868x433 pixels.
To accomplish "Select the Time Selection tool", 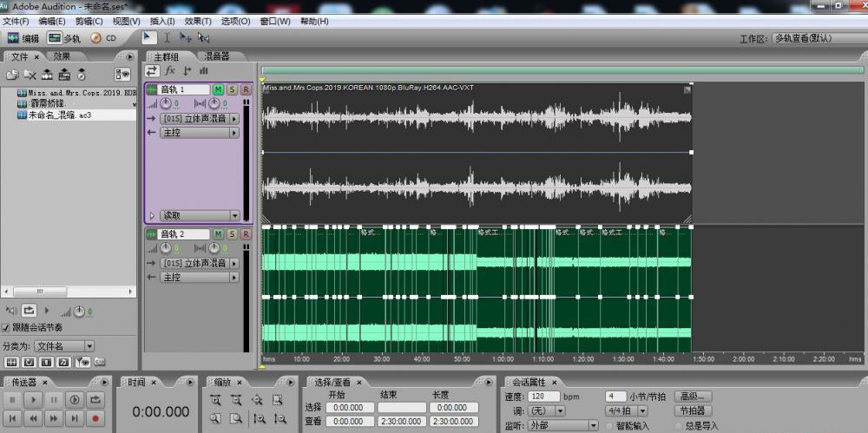I will 168,37.
